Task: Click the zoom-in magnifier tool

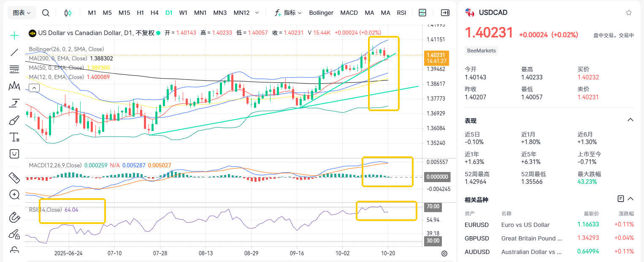Action: 14,195
